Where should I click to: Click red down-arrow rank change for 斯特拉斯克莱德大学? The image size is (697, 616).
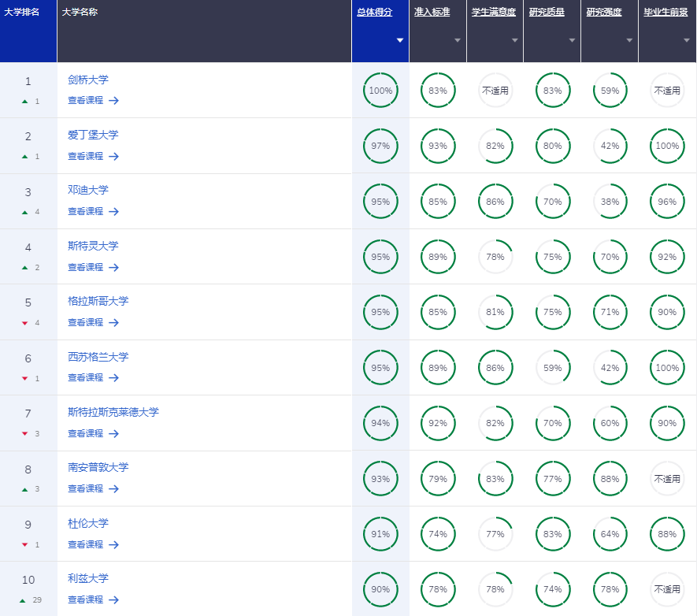coord(25,434)
